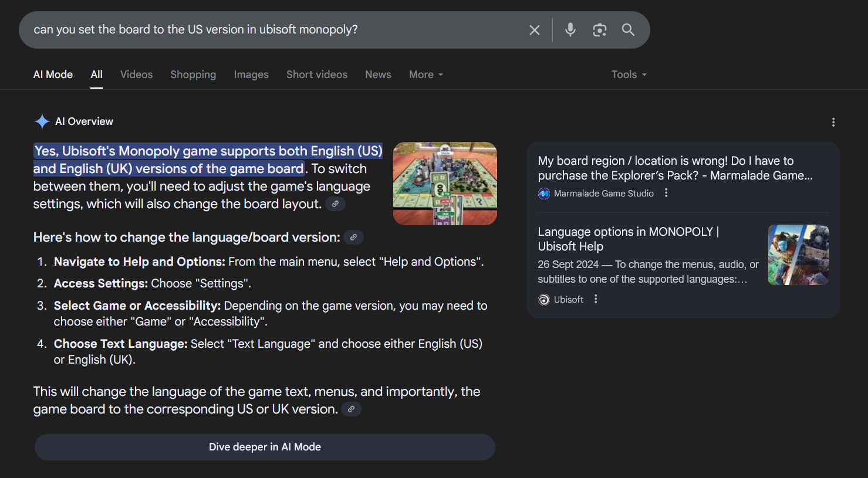Viewport: 868px width, 478px height.
Task: Click link icon beside 'Here's how to change' heading
Action: point(353,238)
